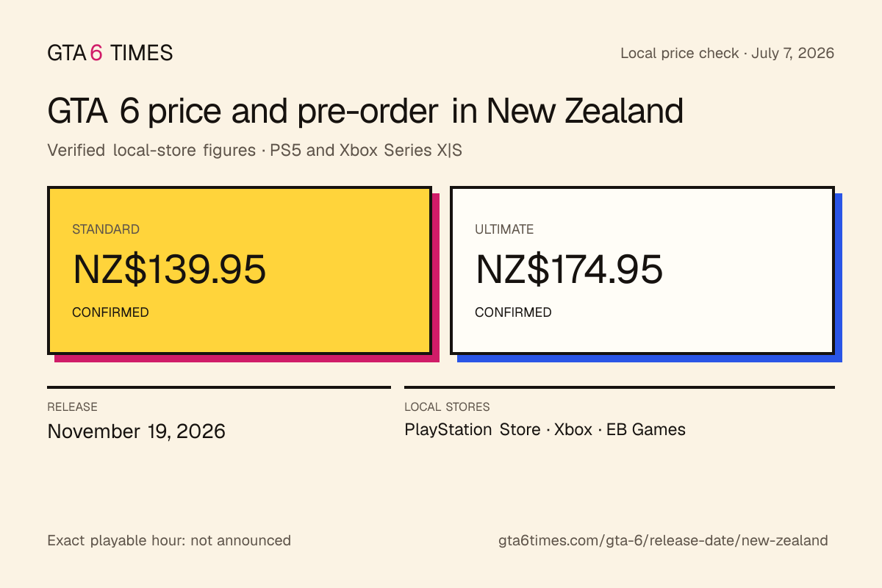Click the November 19, 2026 release date
The image size is (882, 588).
136,431
